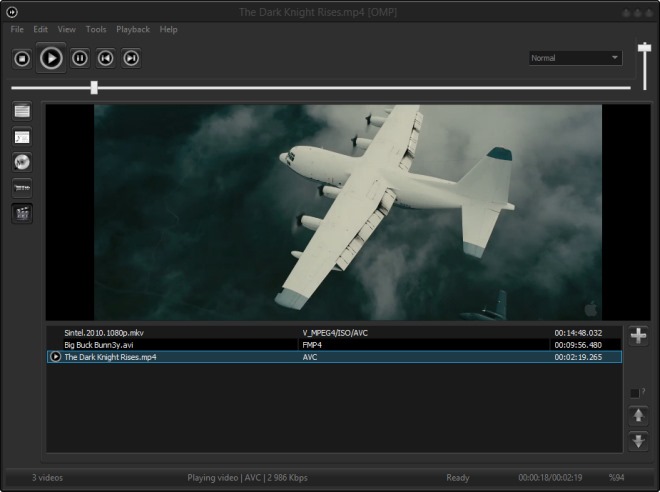This screenshot has width=660, height=492.
Task: Select Sintel.2010.1080p.mkv in the playlist
Action: (x=334, y=333)
